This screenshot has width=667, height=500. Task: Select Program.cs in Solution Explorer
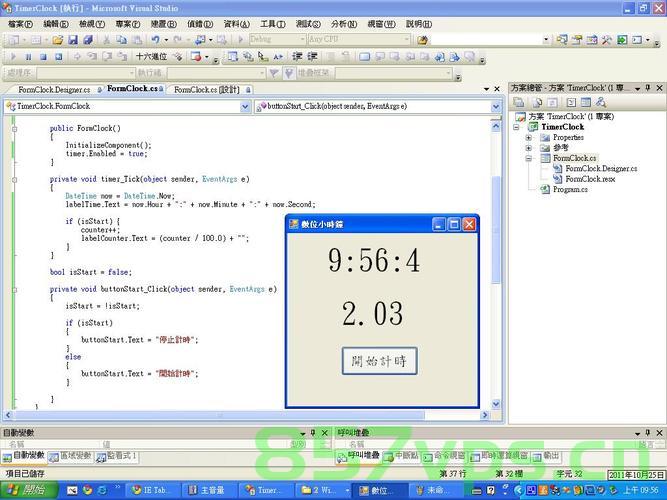pyautogui.click(x=570, y=190)
